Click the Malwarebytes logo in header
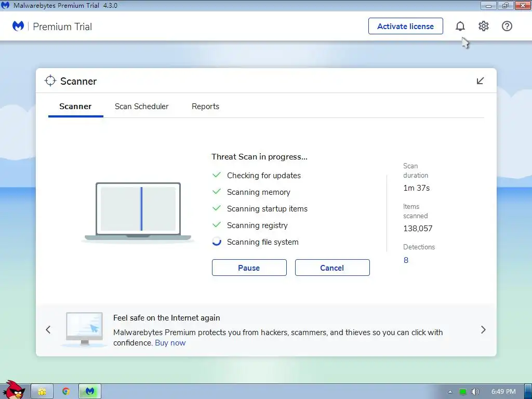 pyautogui.click(x=18, y=26)
